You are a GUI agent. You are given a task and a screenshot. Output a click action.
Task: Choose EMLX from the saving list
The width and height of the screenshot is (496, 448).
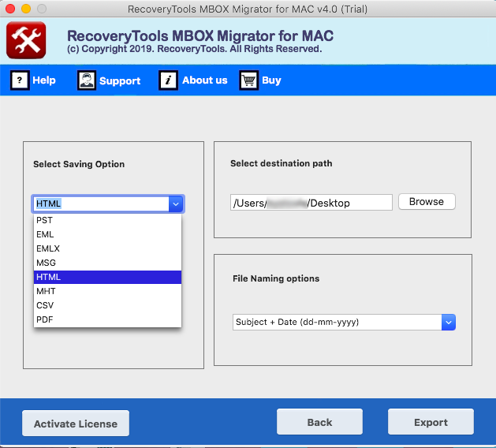pyautogui.click(x=107, y=248)
